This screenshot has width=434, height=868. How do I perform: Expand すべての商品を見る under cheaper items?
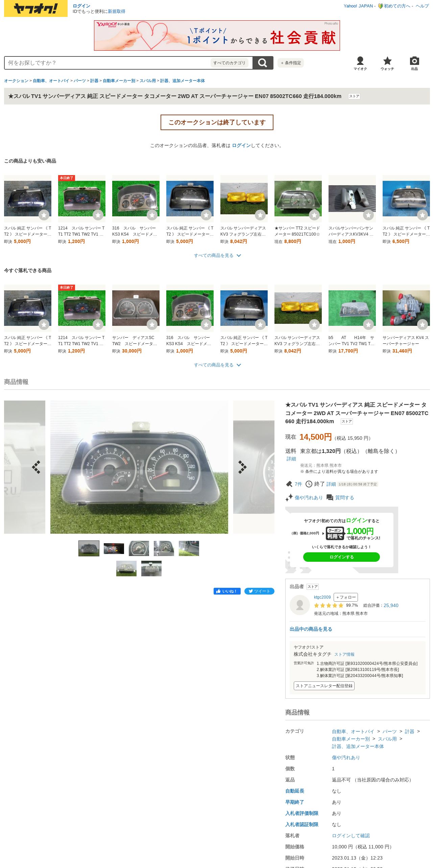tap(217, 256)
